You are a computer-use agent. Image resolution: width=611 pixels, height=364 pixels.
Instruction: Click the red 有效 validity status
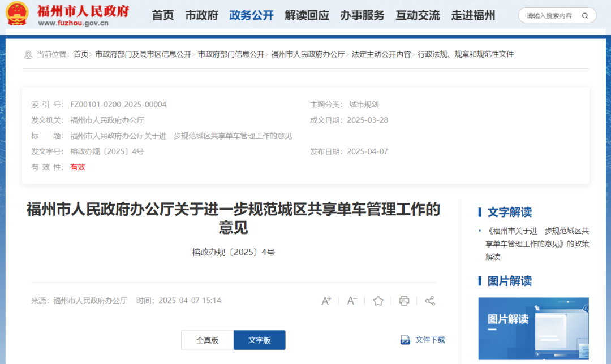[78, 167]
